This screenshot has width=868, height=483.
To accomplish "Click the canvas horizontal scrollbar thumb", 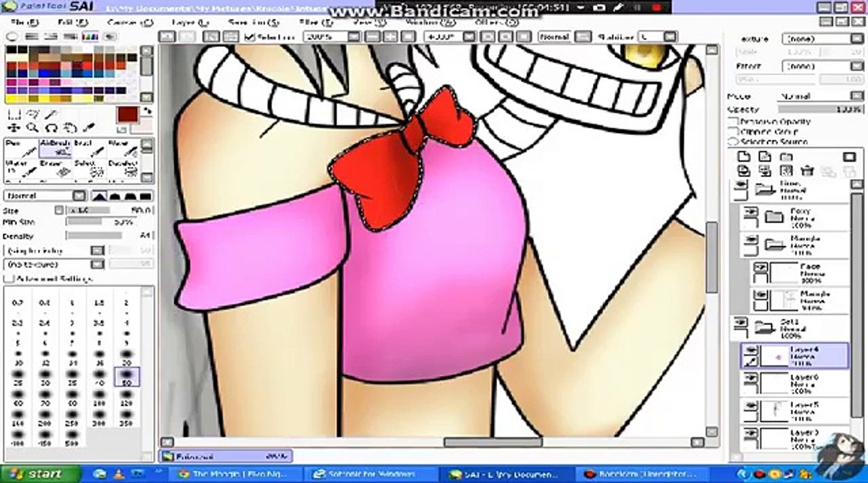I will 493,442.
